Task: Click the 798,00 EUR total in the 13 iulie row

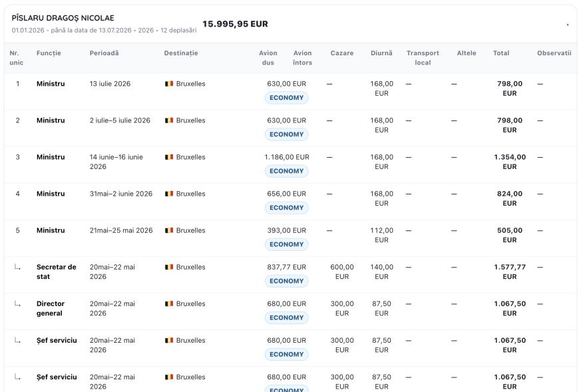Action: tap(510, 89)
